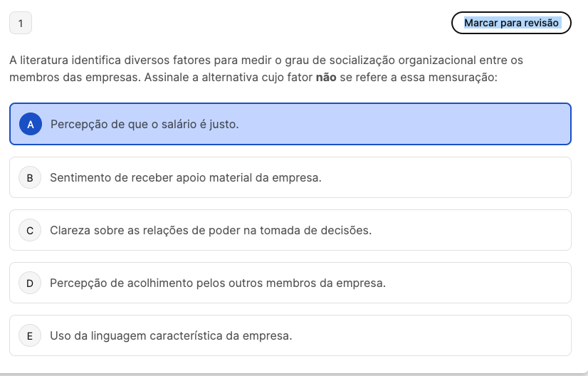The height and width of the screenshot is (376, 588).
Task: Click empty right area of option E row
Action: (x=431, y=335)
